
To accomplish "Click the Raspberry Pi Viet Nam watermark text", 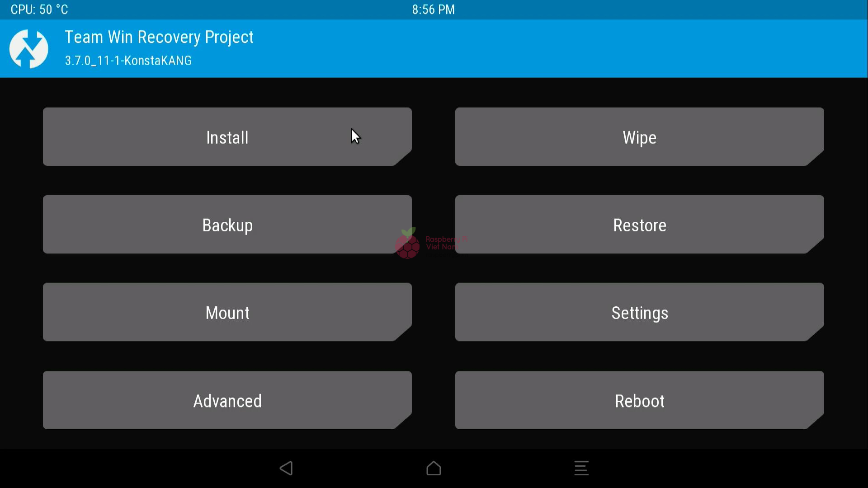I will click(x=447, y=243).
